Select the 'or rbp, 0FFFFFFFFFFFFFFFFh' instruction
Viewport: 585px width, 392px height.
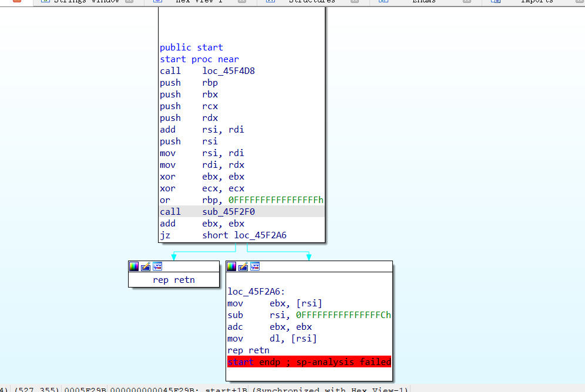tap(241, 200)
